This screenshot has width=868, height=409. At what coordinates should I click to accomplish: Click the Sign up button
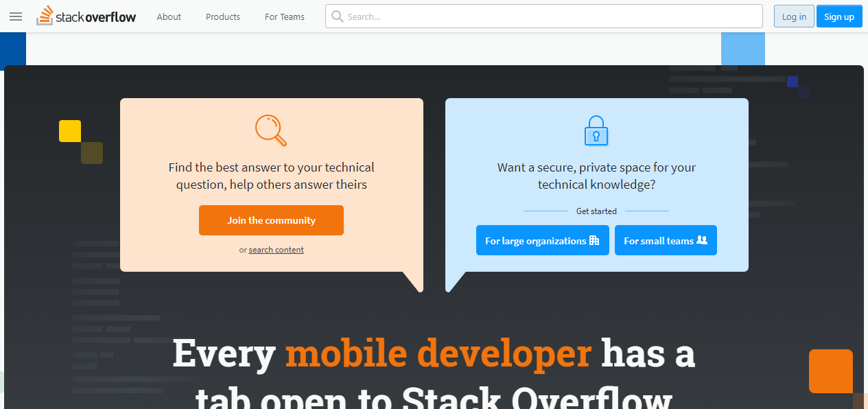839,16
